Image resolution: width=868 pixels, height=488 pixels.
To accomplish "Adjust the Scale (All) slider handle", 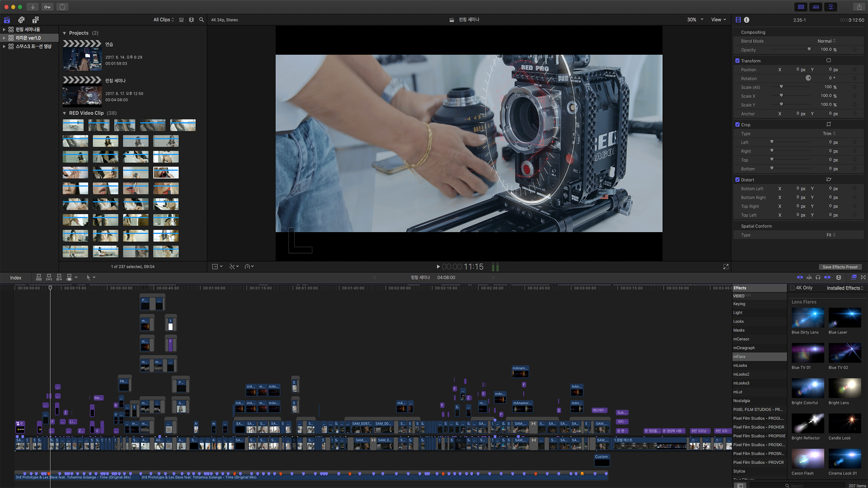I will pyautogui.click(x=781, y=87).
